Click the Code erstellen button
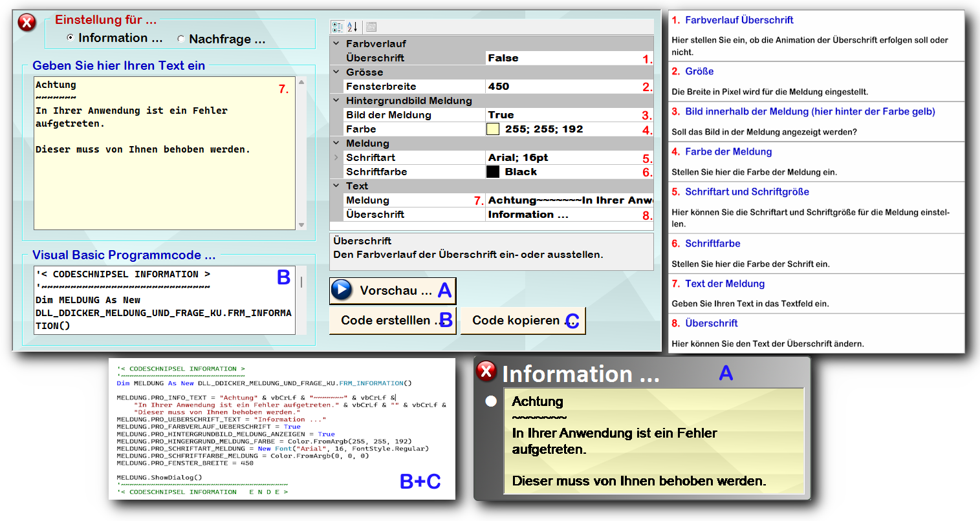 pyautogui.click(x=393, y=321)
